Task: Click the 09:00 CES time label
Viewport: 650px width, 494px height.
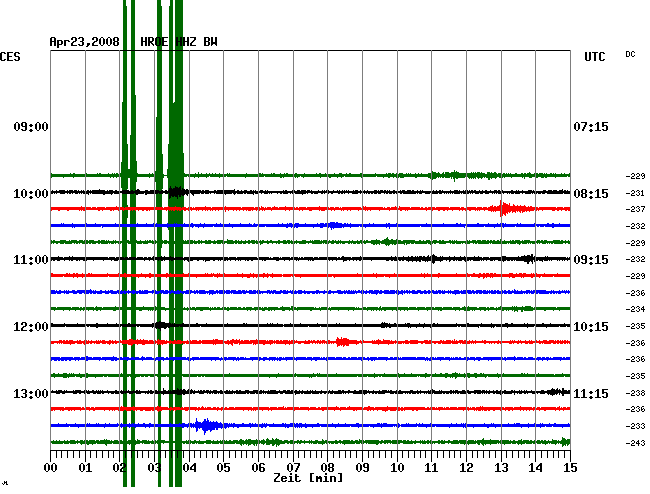Action: click(x=31, y=127)
